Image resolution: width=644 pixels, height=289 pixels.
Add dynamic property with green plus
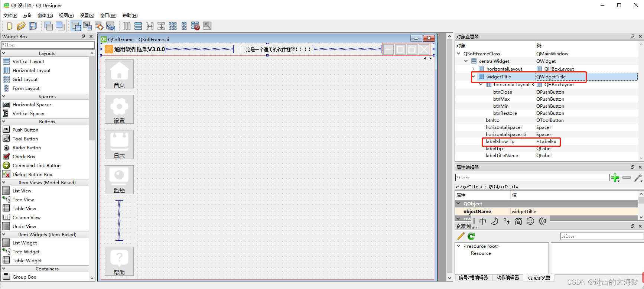[615, 178]
